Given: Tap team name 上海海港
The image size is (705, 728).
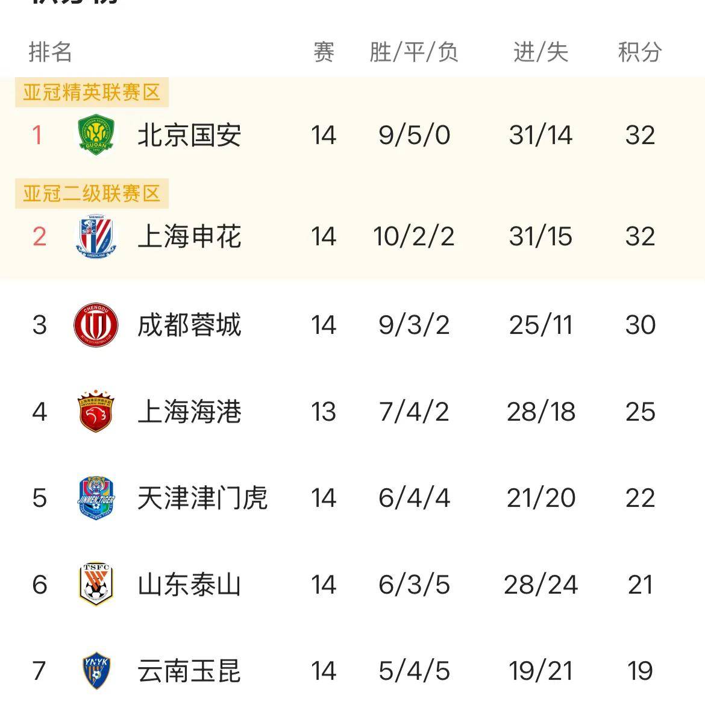Looking at the screenshot, I should 189,412.
